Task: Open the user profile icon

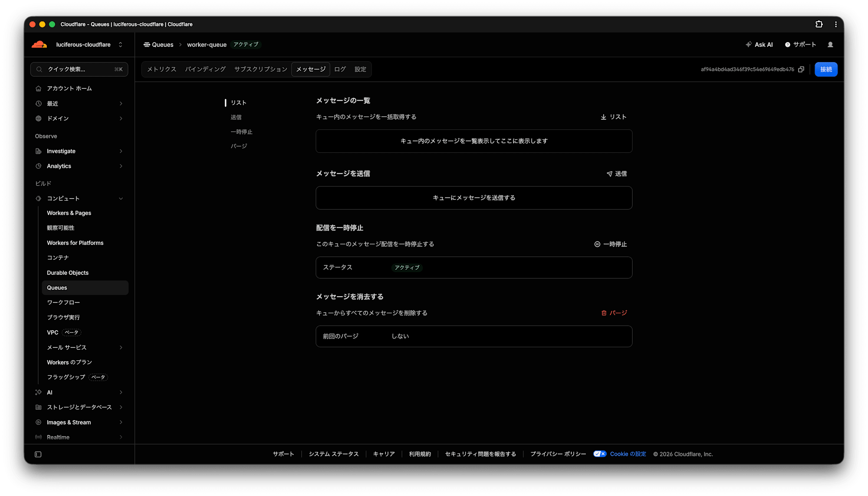Action: (830, 45)
